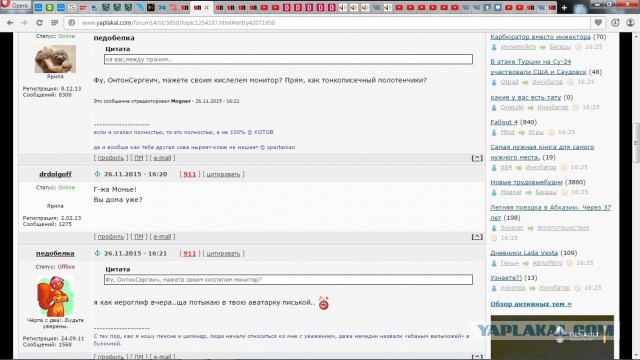Image resolution: width=640 pixels, height=360 pixels.
Task: Switch to the Google tab
Action: (72, 7)
